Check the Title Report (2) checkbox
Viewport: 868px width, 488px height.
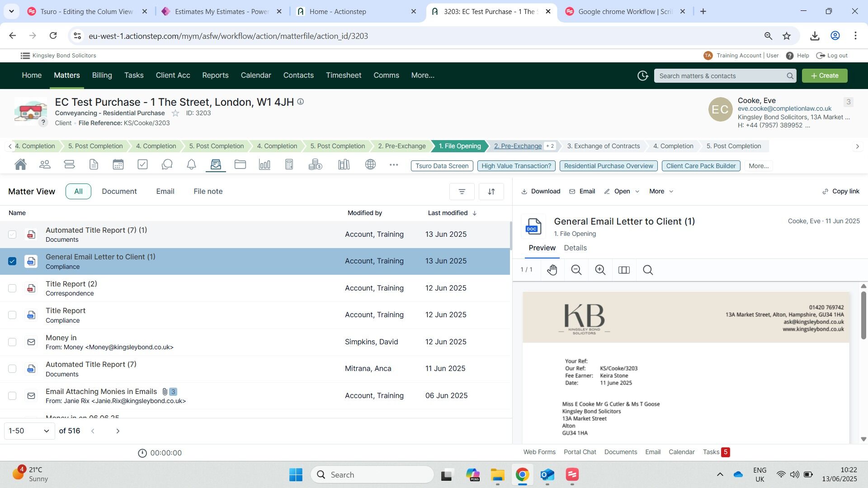[x=12, y=288]
